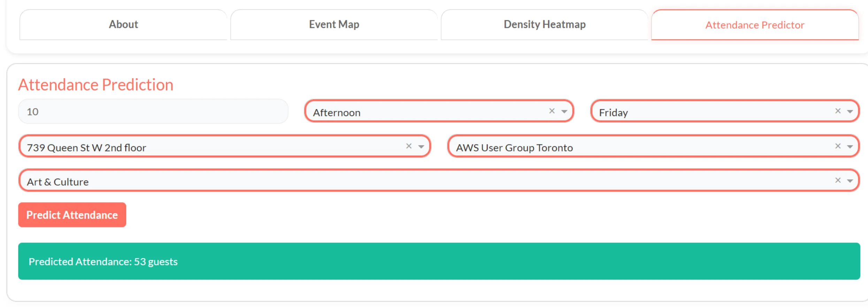This screenshot has height=308, width=868.
Task: Switch to the Event Map tab
Action: [x=334, y=24]
